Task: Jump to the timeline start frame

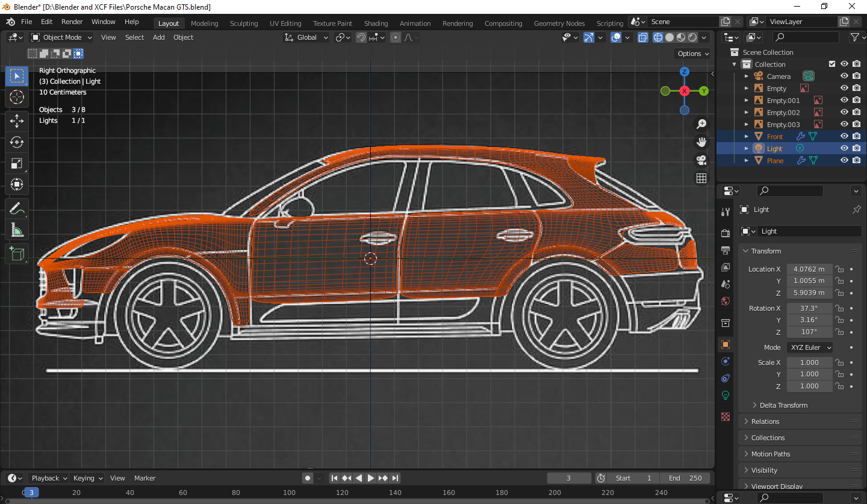Action: point(334,478)
